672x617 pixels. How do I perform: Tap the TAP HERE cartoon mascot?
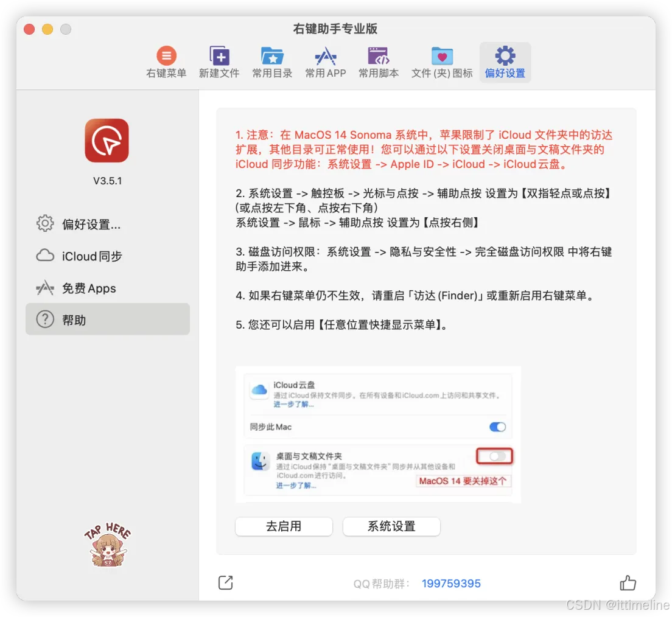[108, 545]
